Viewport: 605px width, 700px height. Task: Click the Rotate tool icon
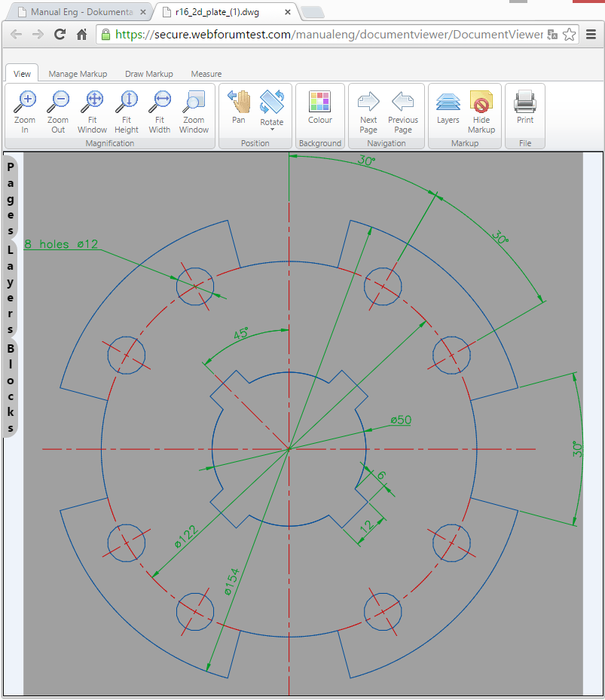point(272,102)
